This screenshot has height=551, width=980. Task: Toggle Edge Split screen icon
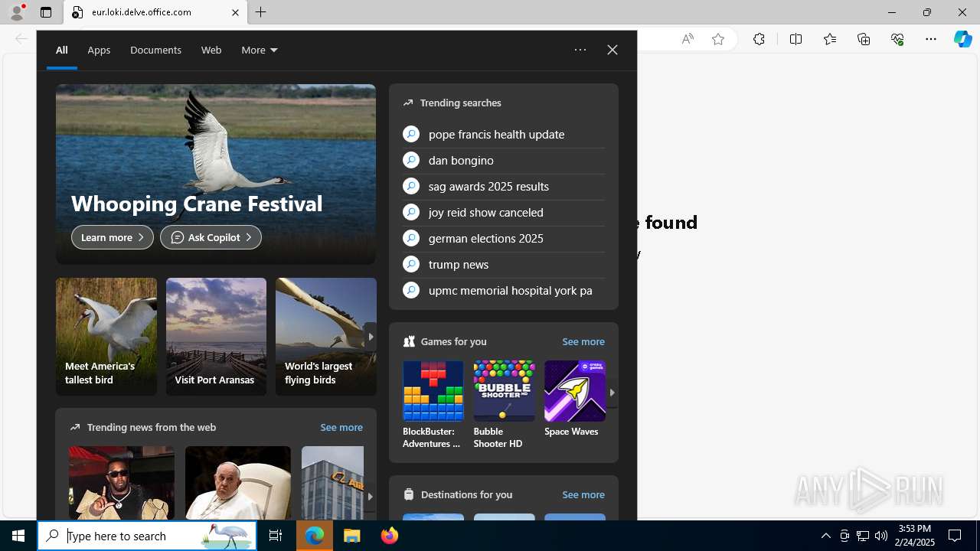[795, 39]
